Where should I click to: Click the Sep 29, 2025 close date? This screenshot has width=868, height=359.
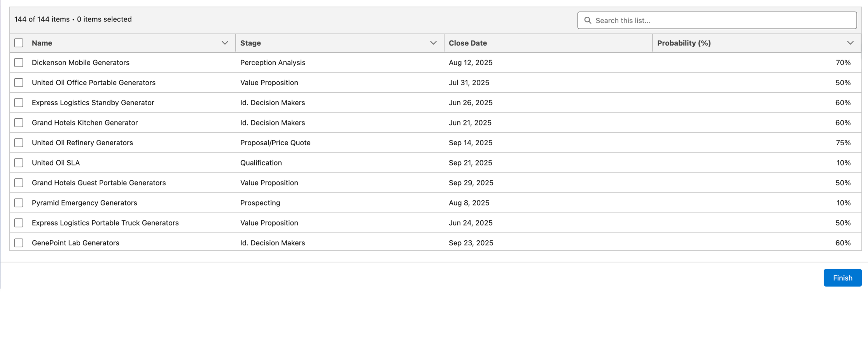pos(471,183)
